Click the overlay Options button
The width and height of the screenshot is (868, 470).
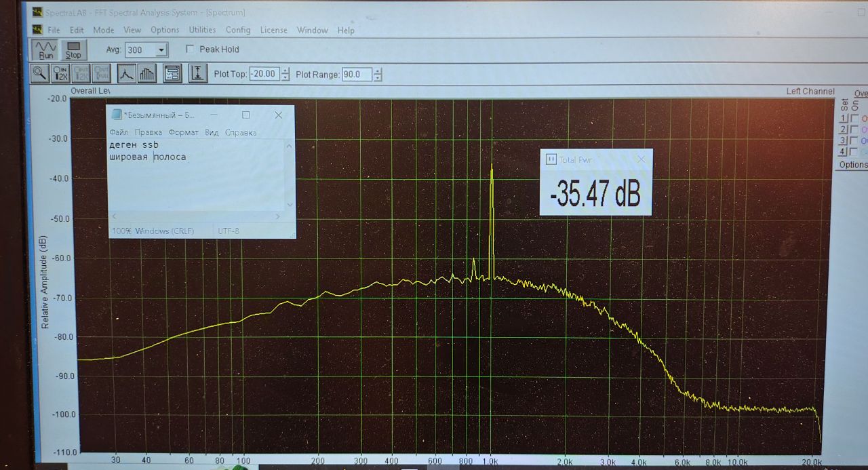[853, 165]
